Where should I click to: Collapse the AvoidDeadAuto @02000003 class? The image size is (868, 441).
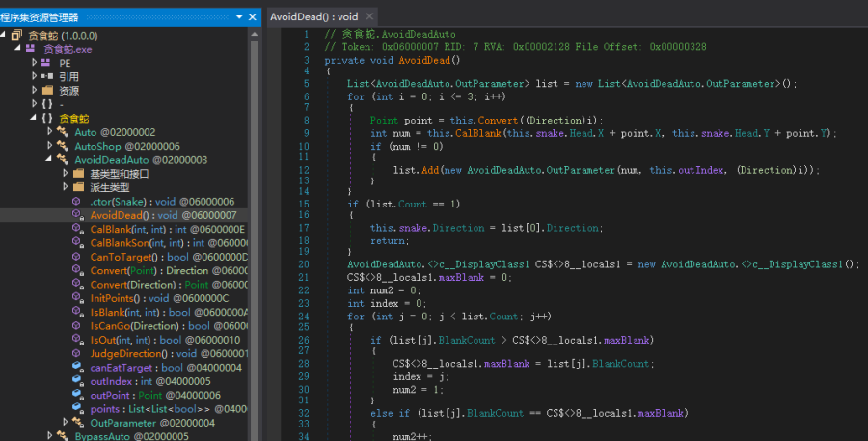click(49, 159)
